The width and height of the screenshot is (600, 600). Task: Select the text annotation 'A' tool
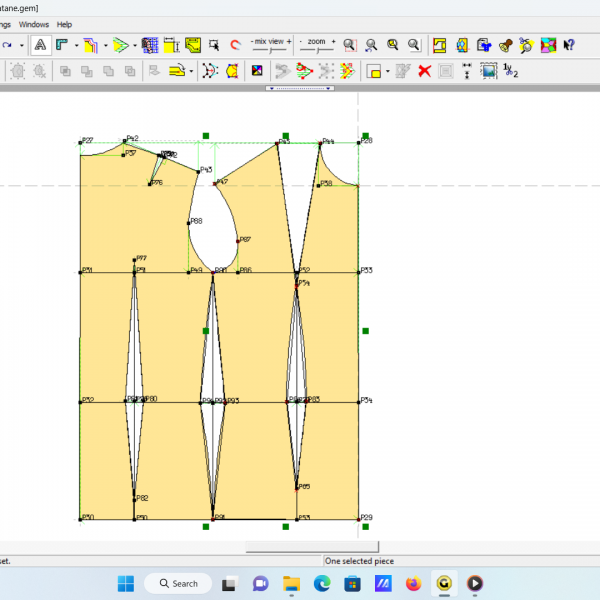pyautogui.click(x=41, y=45)
